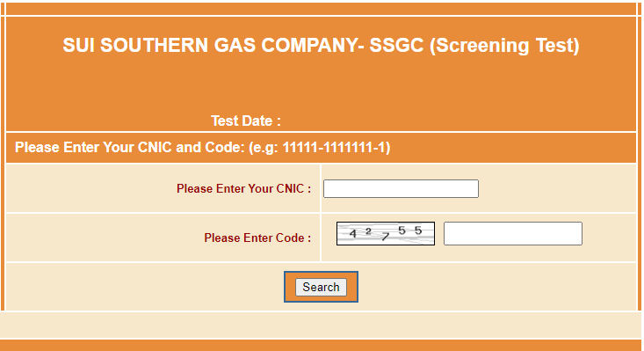Click the Please Enter Your CNIC label
Viewport: 644px width, 351px height.
pyautogui.click(x=243, y=188)
